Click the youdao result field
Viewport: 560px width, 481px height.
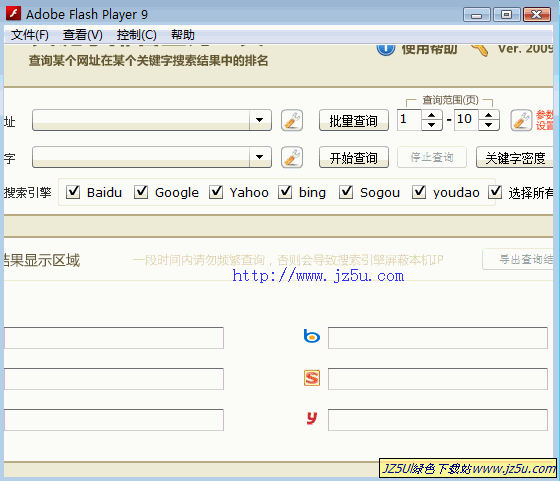pyautogui.click(x=438, y=420)
